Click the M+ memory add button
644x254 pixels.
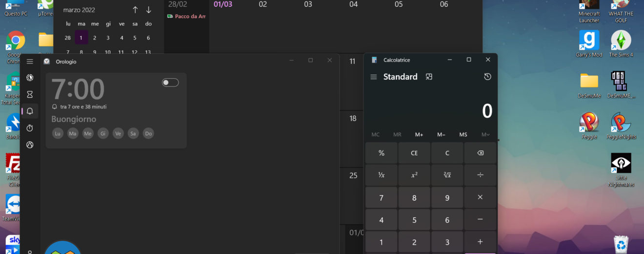(419, 134)
